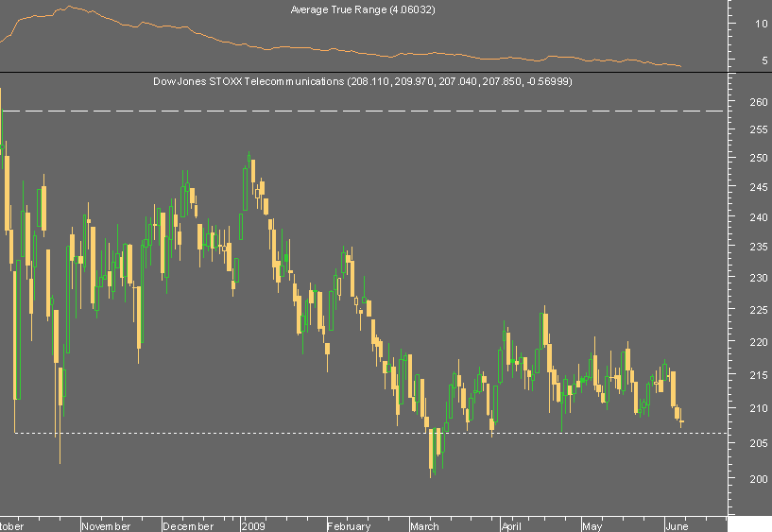
Task: Select the April label on the time axis
Action: [x=511, y=526]
